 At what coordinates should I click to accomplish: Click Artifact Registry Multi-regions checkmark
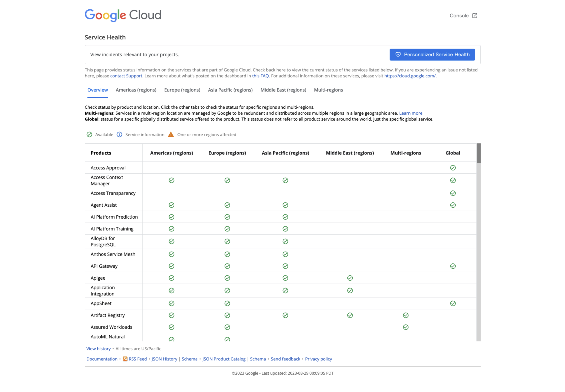coord(406,315)
